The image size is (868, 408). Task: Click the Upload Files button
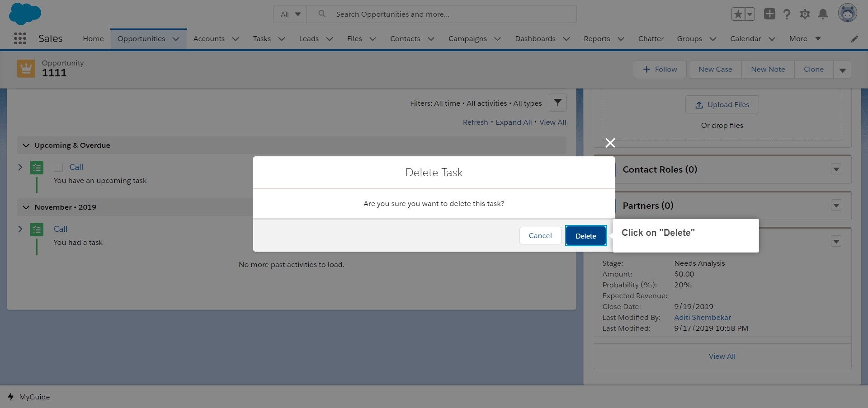[722, 104]
